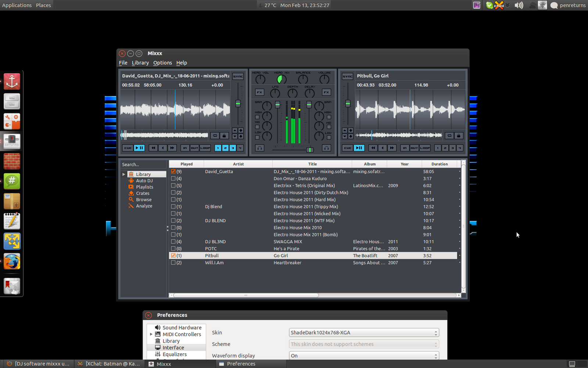Uncheck the Played checkbox for Pitbull Go Girl
The width and height of the screenshot is (588, 368).
[x=173, y=255]
